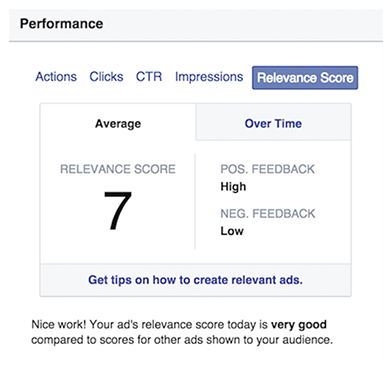This screenshot has height=365, width=391.
Task: Click the footer bar around the tips link
Action: coord(195,280)
